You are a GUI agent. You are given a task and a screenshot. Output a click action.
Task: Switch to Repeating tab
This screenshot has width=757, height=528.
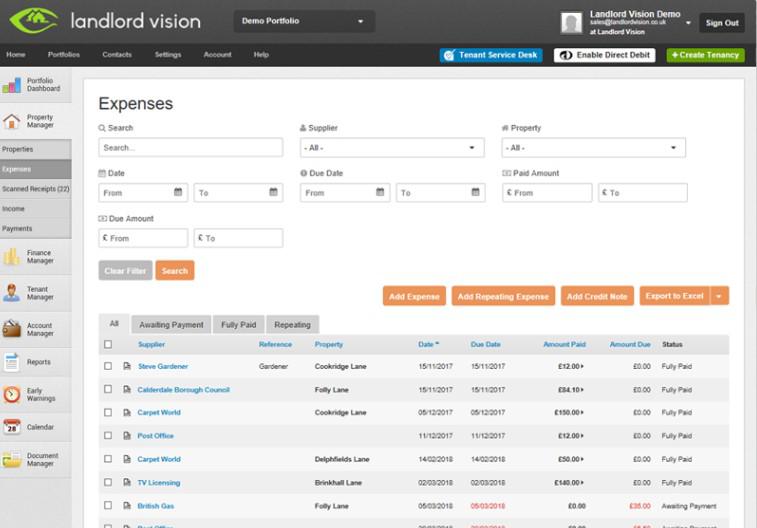[x=292, y=325]
